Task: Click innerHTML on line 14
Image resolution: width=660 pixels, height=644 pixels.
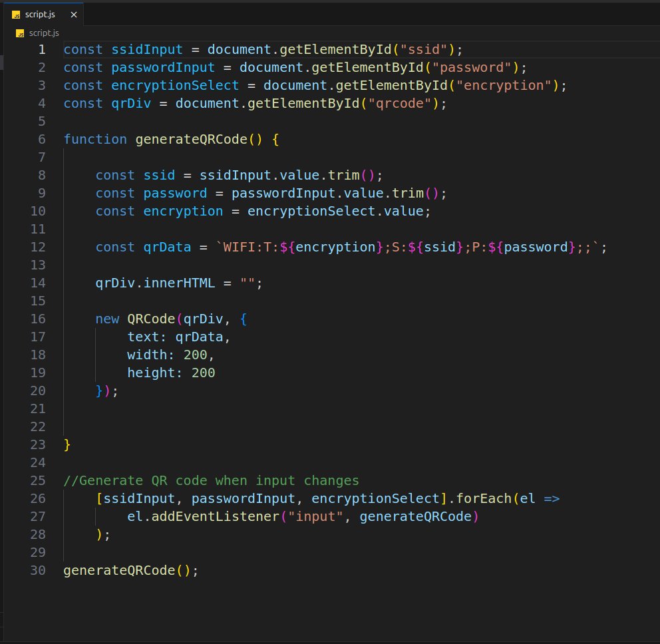Action: pos(179,283)
